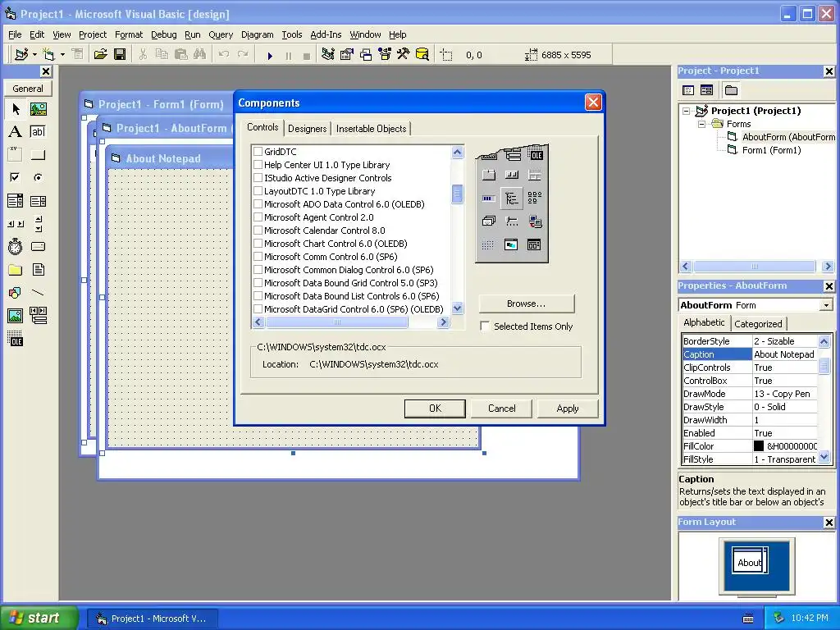840x630 pixels.
Task: Click the Save Project toolbar icon
Action: 120,55
